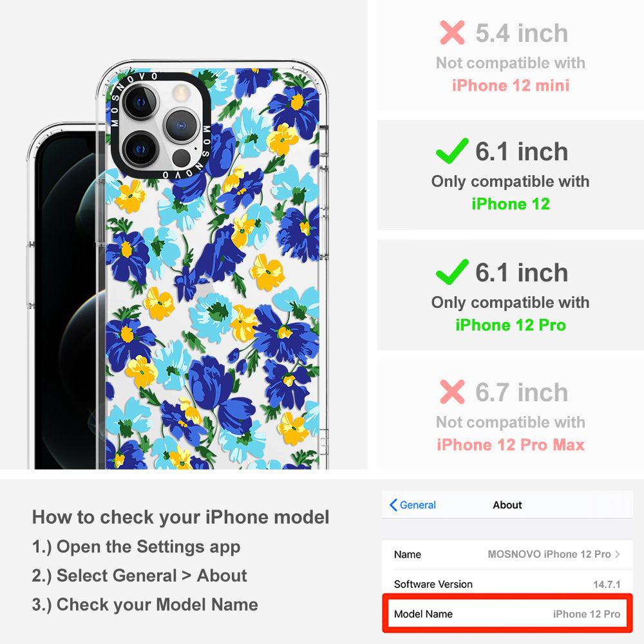Click the green checkmark for iPhone 12 Pro

tap(452, 272)
